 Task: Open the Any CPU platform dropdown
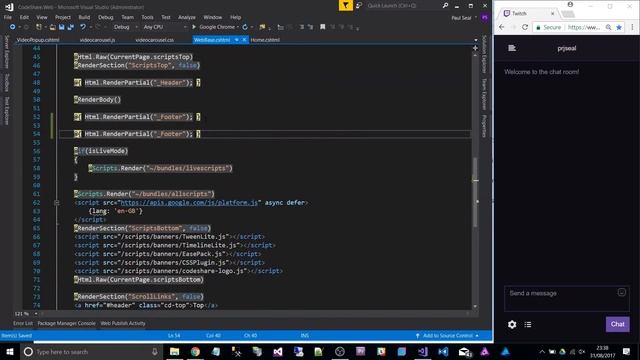click(x=165, y=27)
